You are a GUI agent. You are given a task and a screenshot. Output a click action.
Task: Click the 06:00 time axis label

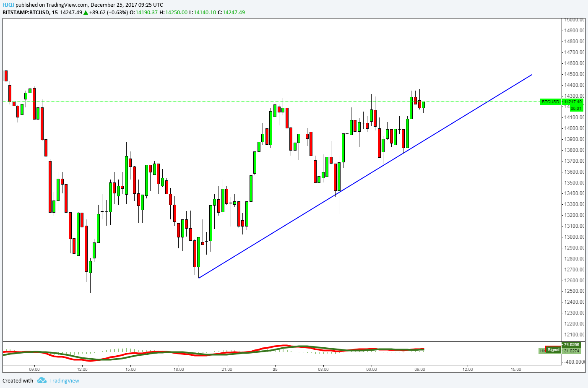coord(372,370)
